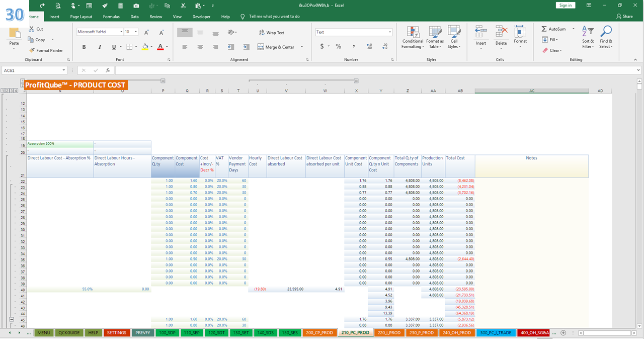Apply Comma Style number format
Image resolution: width=644 pixels, height=362 pixels.
(354, 46)
